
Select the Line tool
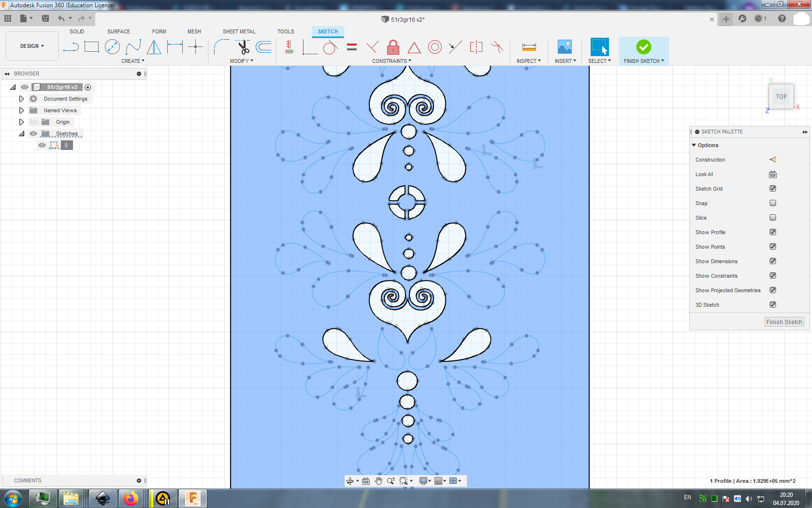[x=71, y=47]
